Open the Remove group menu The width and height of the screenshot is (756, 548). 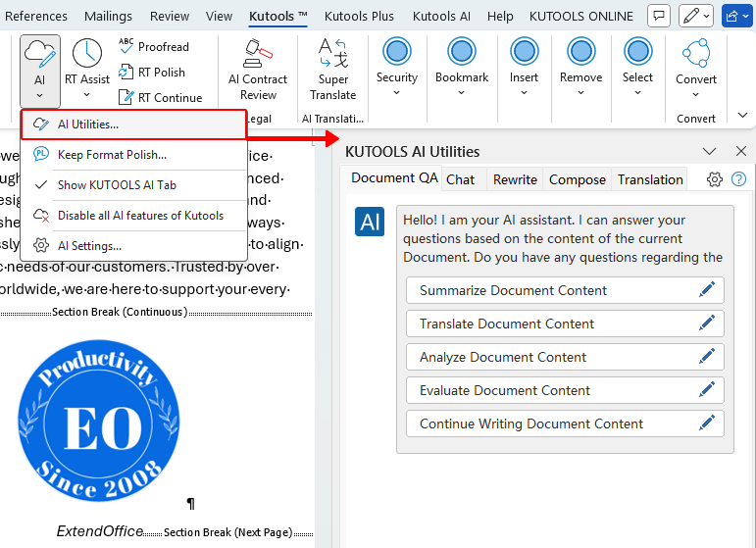[x=581, y=68]
